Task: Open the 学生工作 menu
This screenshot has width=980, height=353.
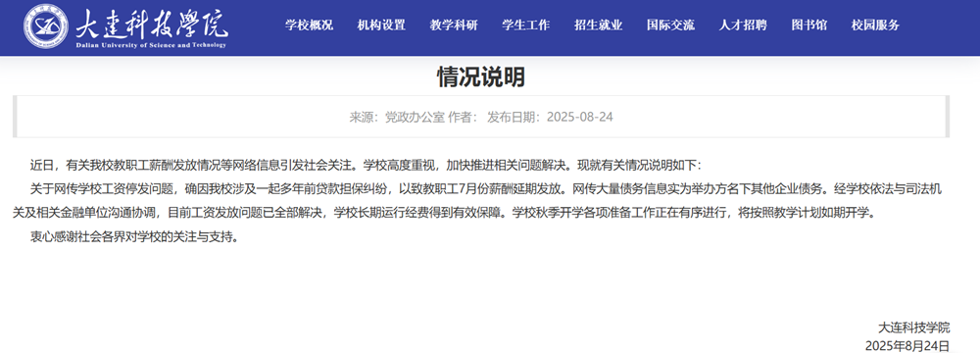Action: (526, 25)
